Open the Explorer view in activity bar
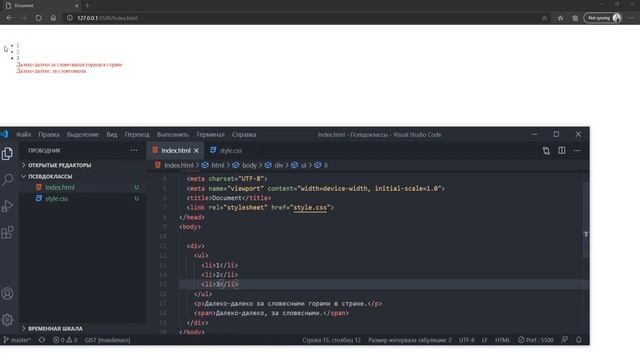This screenshot has width=640, height=360. pos(7,153)
